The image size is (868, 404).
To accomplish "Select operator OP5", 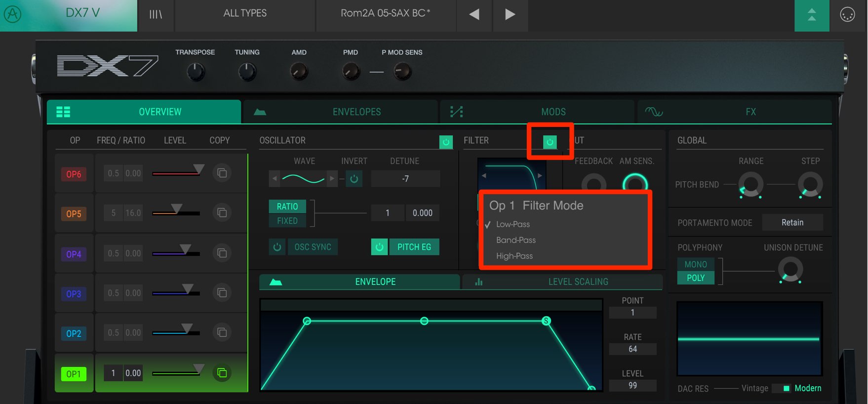I will click(74, 214).
